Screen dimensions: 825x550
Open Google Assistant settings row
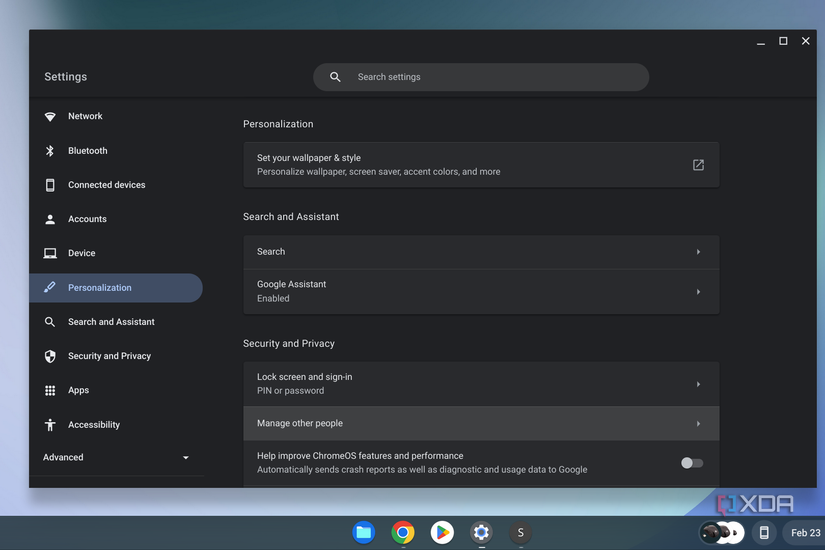pos(481,292)
